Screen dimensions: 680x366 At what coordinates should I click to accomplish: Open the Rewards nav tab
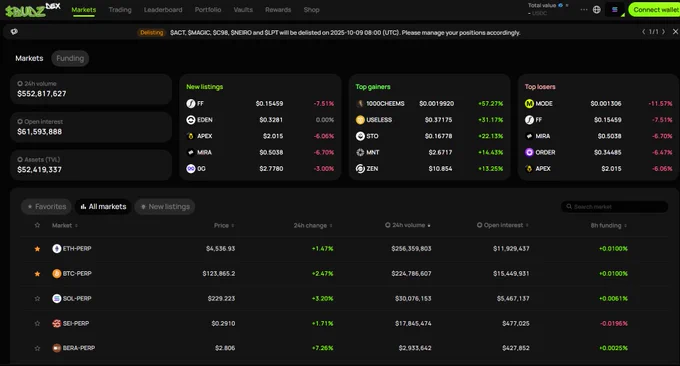(278, 10)
